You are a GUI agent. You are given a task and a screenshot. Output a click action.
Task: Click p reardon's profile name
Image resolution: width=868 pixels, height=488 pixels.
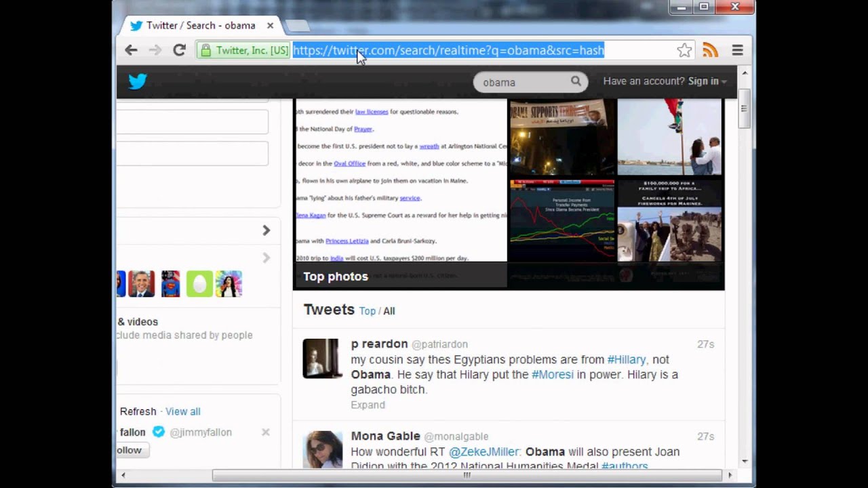pos(379,344)
